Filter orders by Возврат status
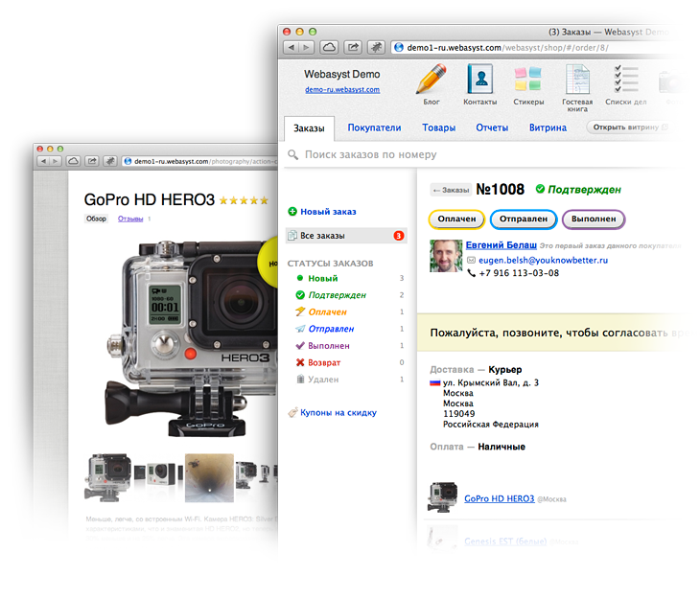The image size is (700, 599). 324,363
